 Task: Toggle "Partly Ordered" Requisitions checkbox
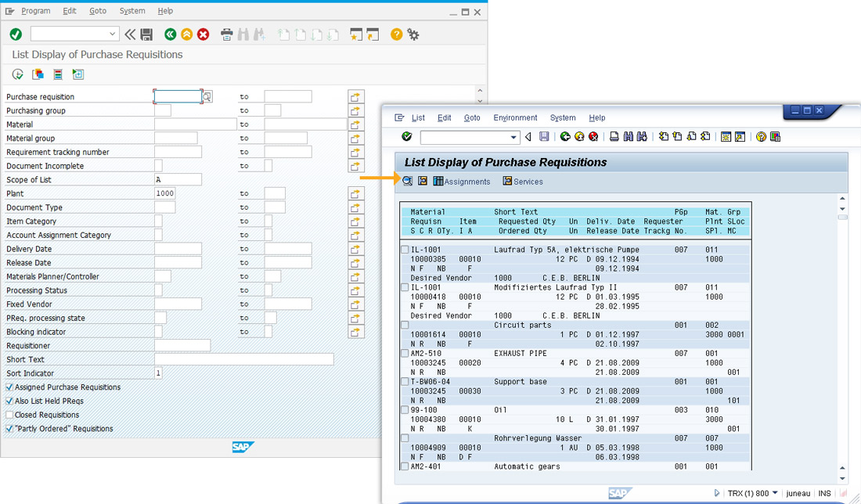(x=9, y=428)
